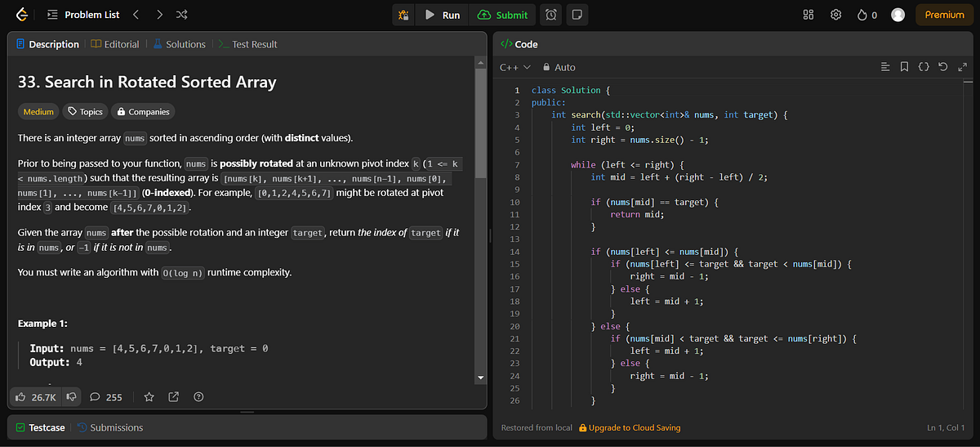Click the scroll down arrow in description

tap(481, 378)
